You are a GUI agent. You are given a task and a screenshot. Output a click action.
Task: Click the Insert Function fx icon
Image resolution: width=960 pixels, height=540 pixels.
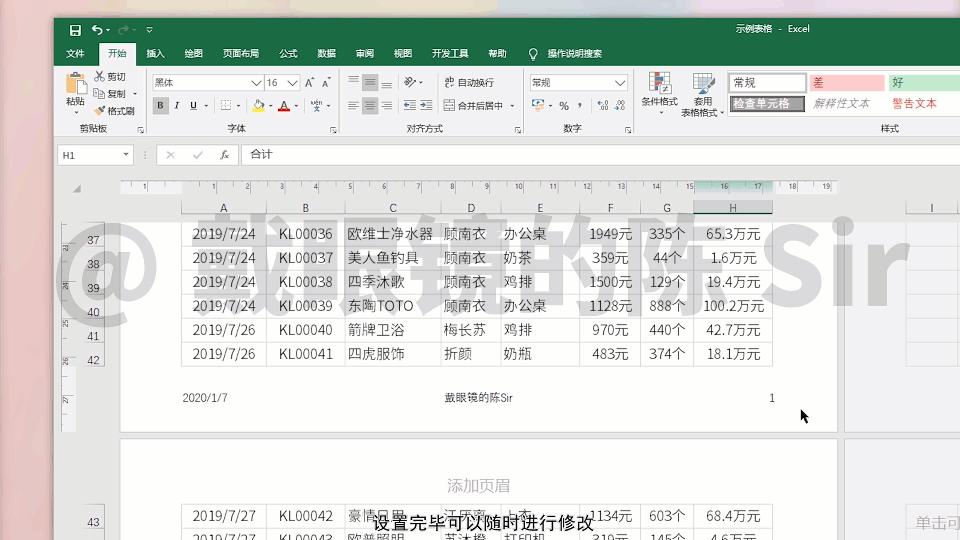tap(225, 156)
